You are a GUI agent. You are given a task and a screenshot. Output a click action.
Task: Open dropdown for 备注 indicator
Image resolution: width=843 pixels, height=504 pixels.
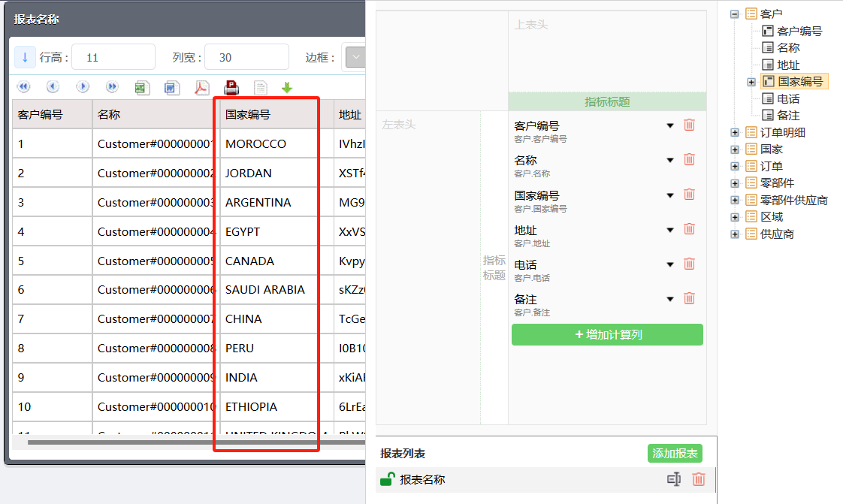(x=670, y=299)
